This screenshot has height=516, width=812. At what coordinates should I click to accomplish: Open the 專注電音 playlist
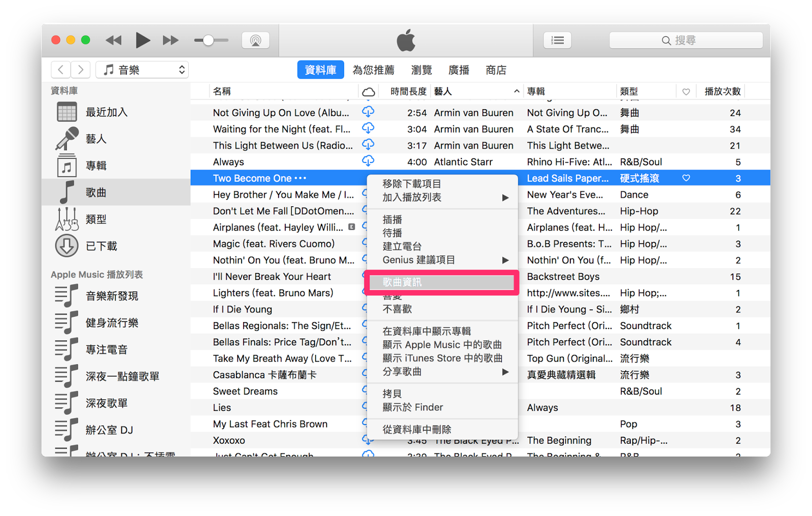pos(116,349)
